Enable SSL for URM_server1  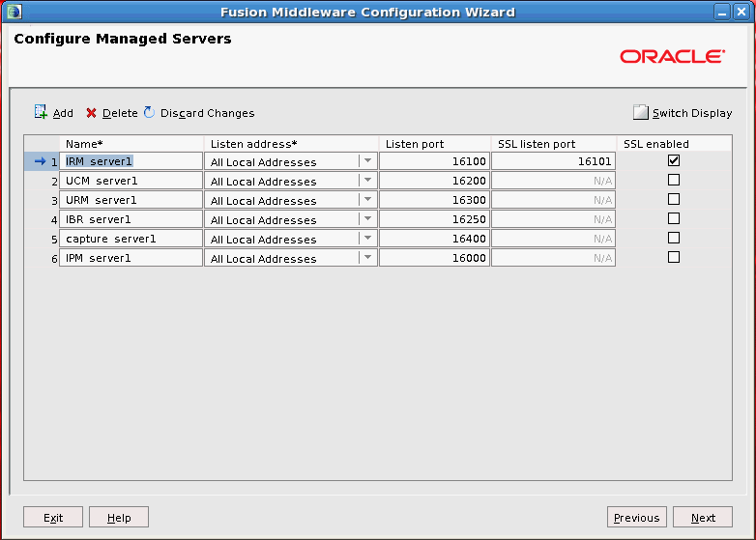tap(674, 199)
